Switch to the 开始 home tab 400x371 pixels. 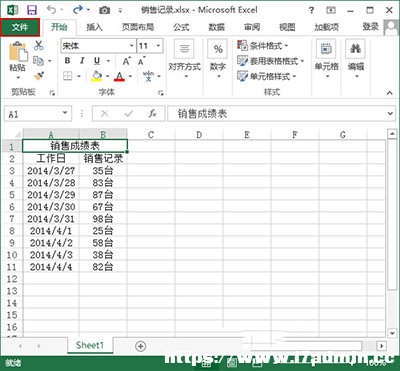[x=59, y=27]
